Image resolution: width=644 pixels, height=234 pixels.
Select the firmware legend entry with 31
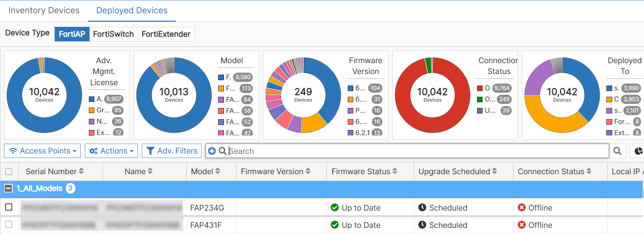365,100
